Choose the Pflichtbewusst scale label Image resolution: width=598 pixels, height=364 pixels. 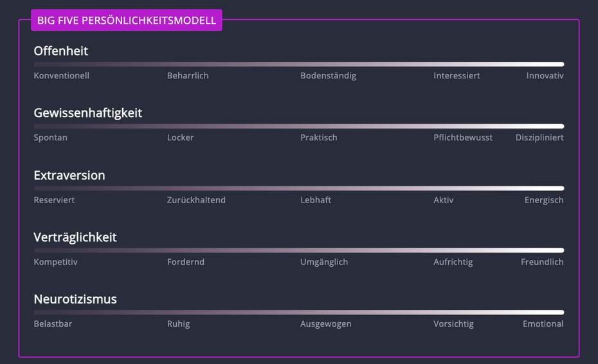(x=463, y=138)
